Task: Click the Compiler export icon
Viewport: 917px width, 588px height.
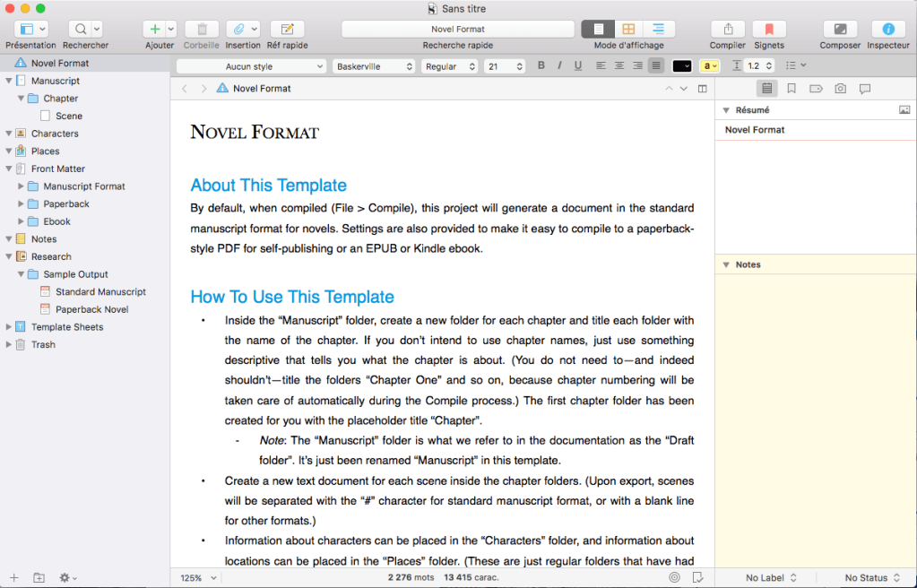Action: 727,30
